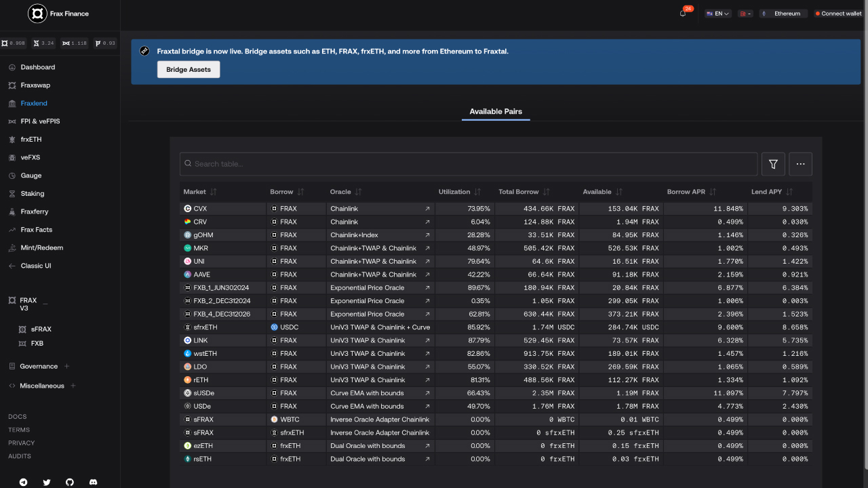Open sFRAX under FRAX V3
This screenshot has height=488, width=868.
tap(41, 329)
